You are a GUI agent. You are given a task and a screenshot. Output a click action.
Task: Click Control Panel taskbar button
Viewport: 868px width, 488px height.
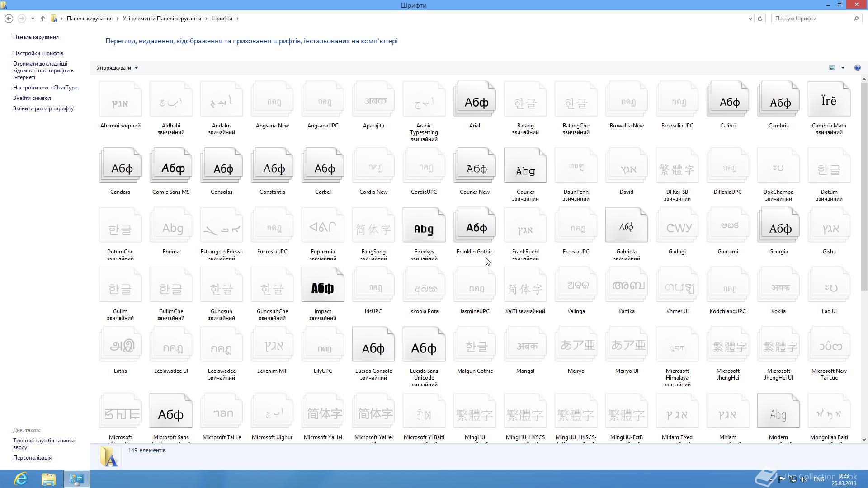pos(76,479)
